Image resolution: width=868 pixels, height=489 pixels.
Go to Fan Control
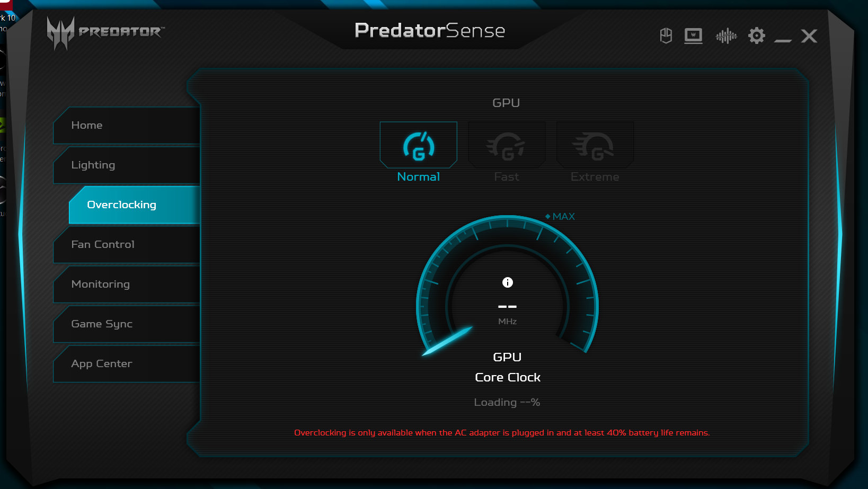point(127,244)
